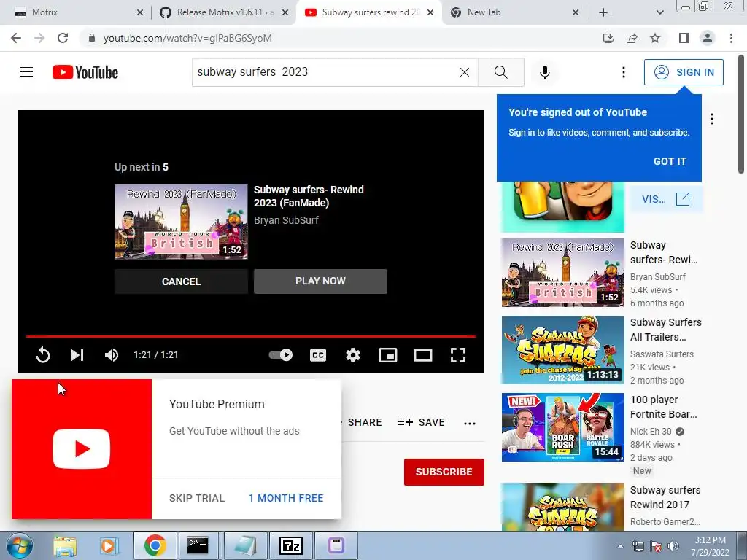The image size is (747, 560).
Task: Replay the video
Action: click(x=43, y=355)
